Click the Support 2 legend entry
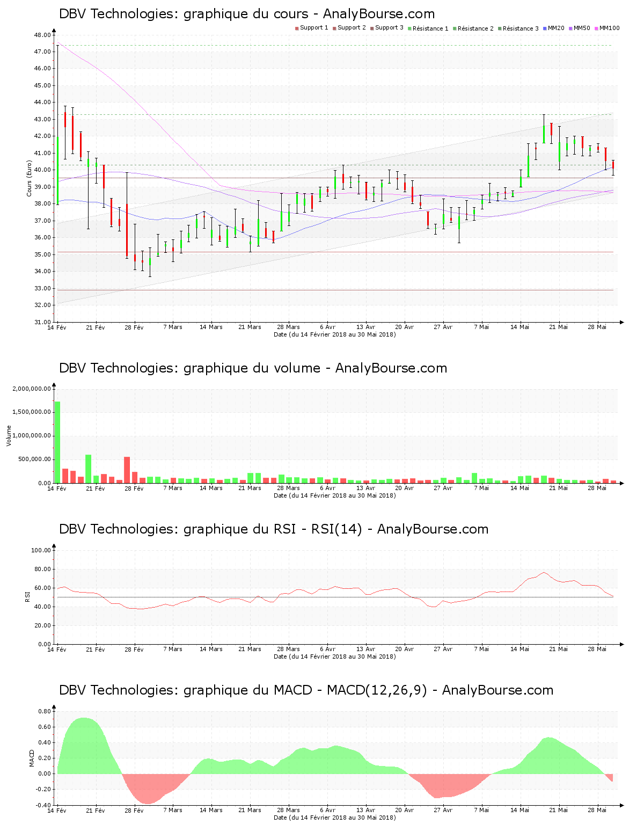 pyautogui.click(x=349, y=28)
